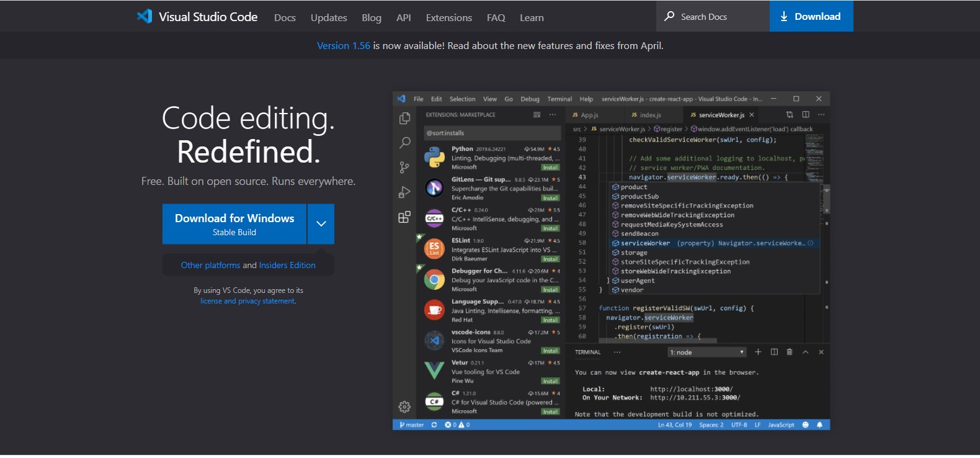Expand the download options chevron
The height and width of the screenshot is (458, 980).
point(321,224)
